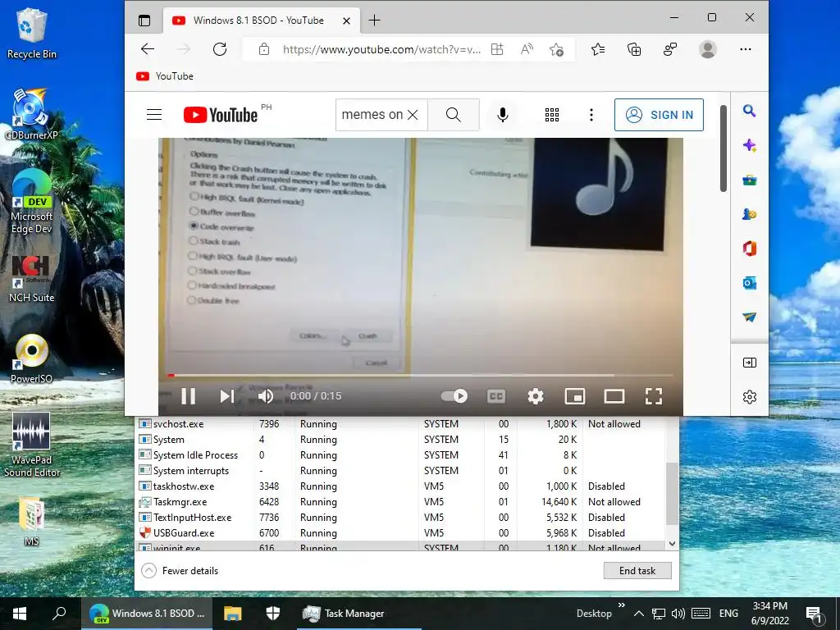
Task: Mute the video volume
Action: click(266, 396)
